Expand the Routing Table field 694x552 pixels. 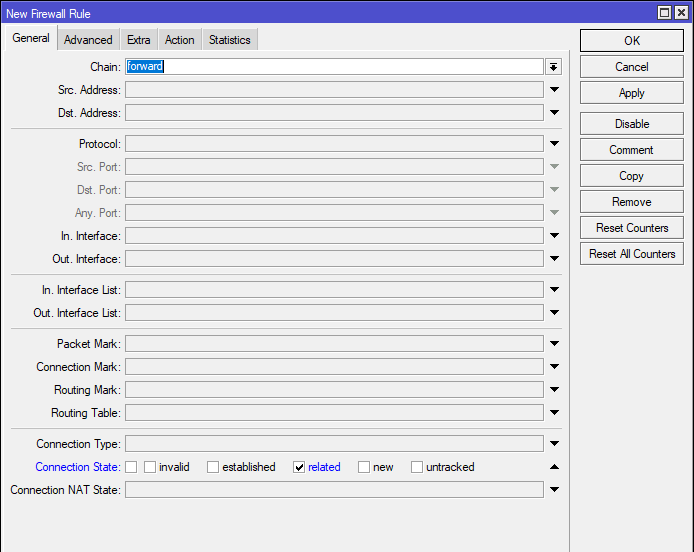point(554,413)
